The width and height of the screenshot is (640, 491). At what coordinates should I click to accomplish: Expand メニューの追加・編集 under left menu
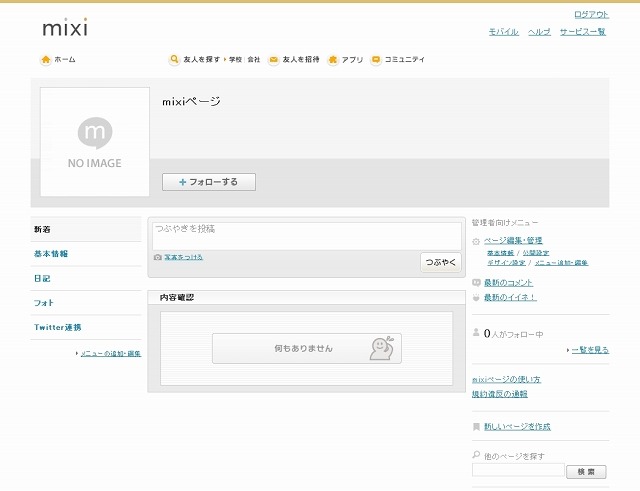tap(110, 353)
